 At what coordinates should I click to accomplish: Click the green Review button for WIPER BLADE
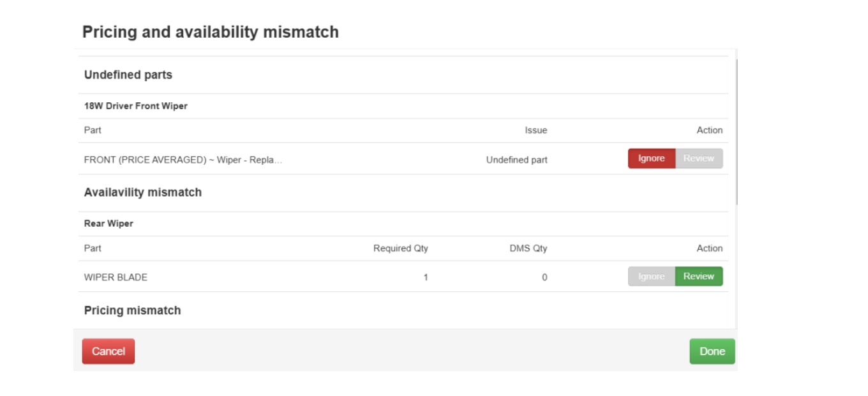tap(699, 277)
